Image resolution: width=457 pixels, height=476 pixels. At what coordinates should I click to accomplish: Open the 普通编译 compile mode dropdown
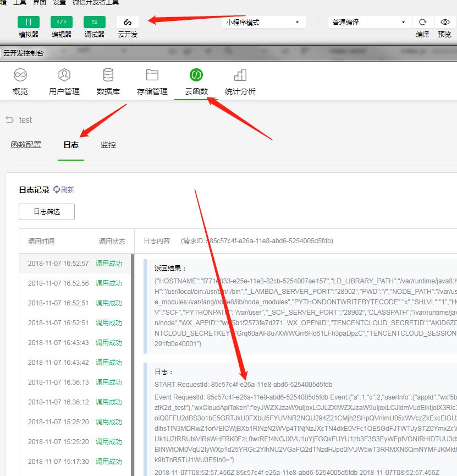tap(370, 23)
